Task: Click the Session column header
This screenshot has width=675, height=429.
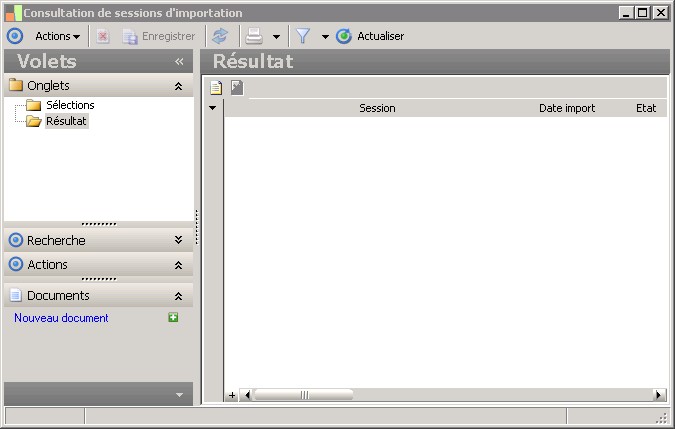Action: [377, 108]
